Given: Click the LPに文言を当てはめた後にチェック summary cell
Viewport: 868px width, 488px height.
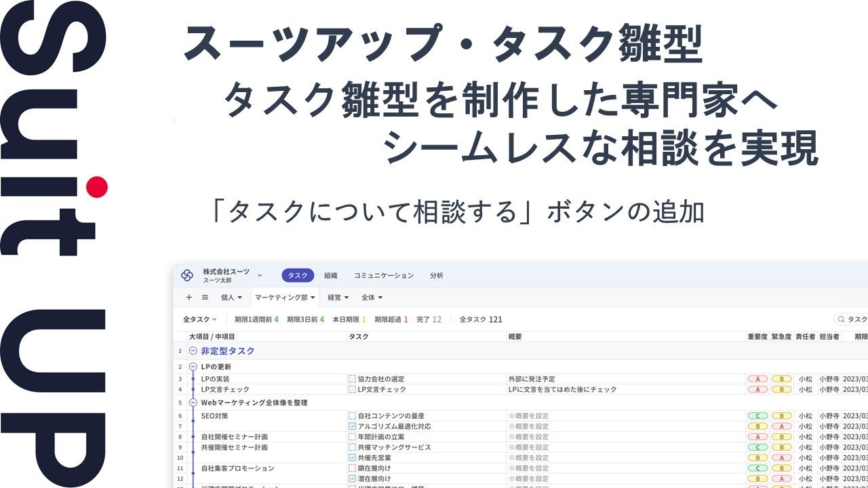Looking at the screenshot, I should [562, 390].
